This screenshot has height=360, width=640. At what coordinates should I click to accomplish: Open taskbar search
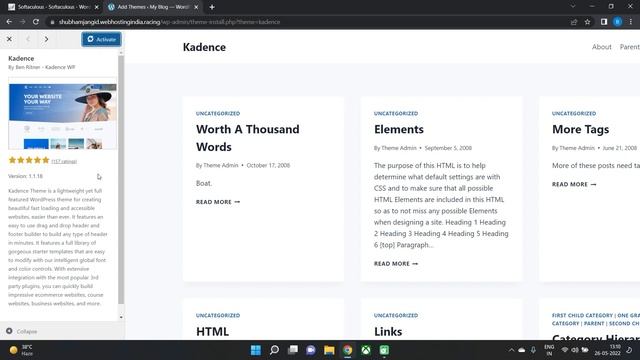274,350
